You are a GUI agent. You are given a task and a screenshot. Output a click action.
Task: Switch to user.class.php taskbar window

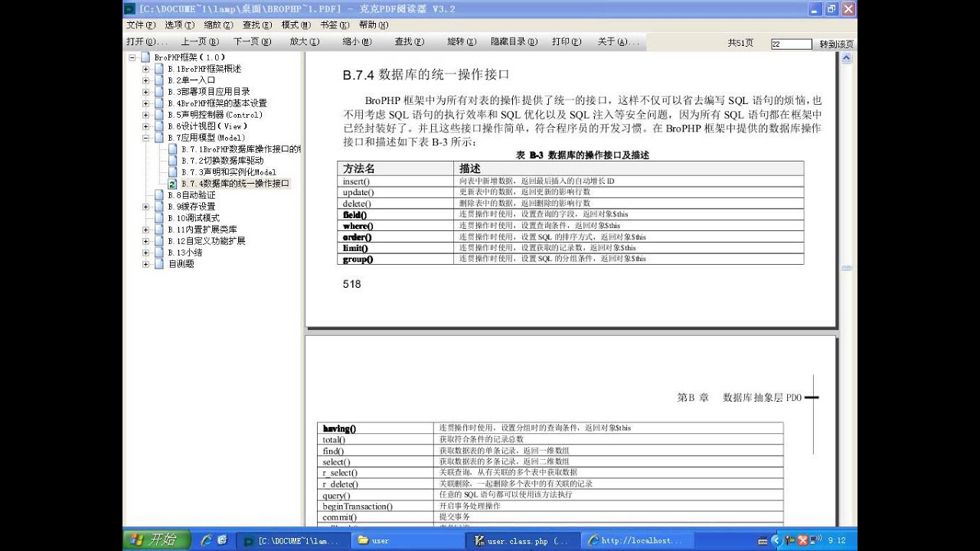click(523, 541)
